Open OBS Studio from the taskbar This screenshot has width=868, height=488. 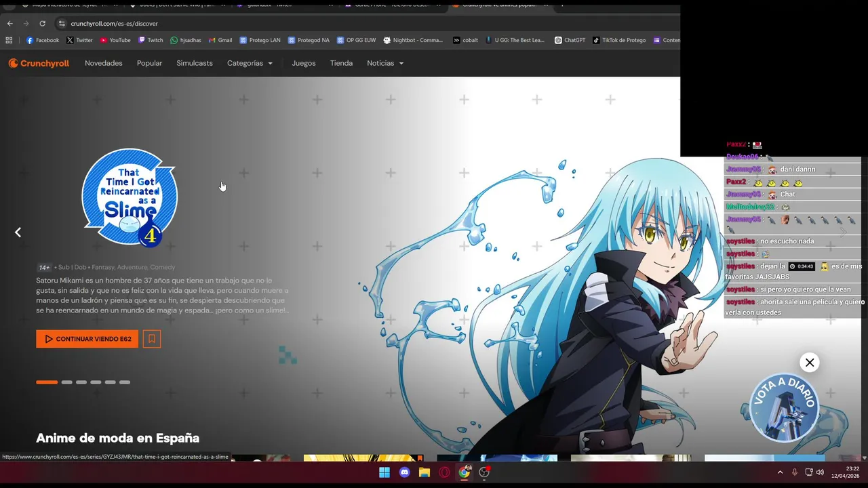[x=484, y=472]
